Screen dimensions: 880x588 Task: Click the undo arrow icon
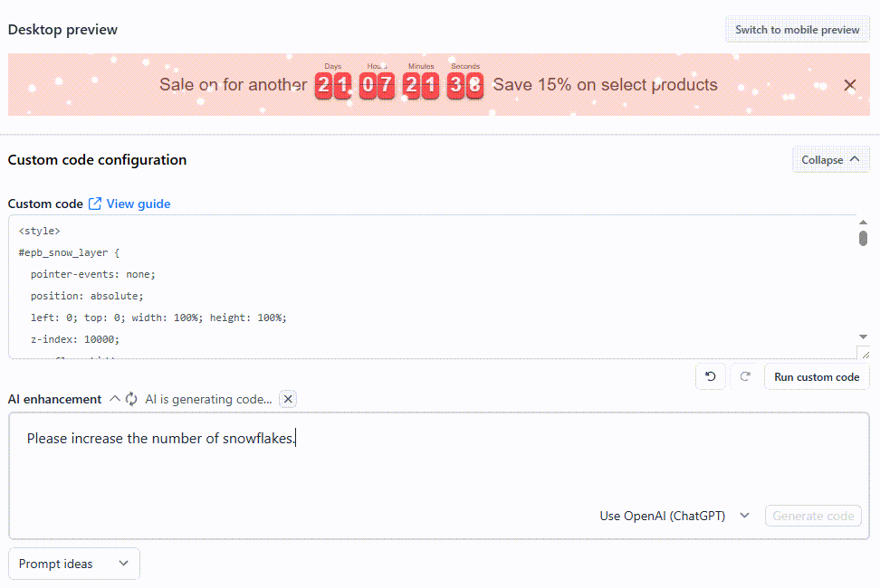711,376
